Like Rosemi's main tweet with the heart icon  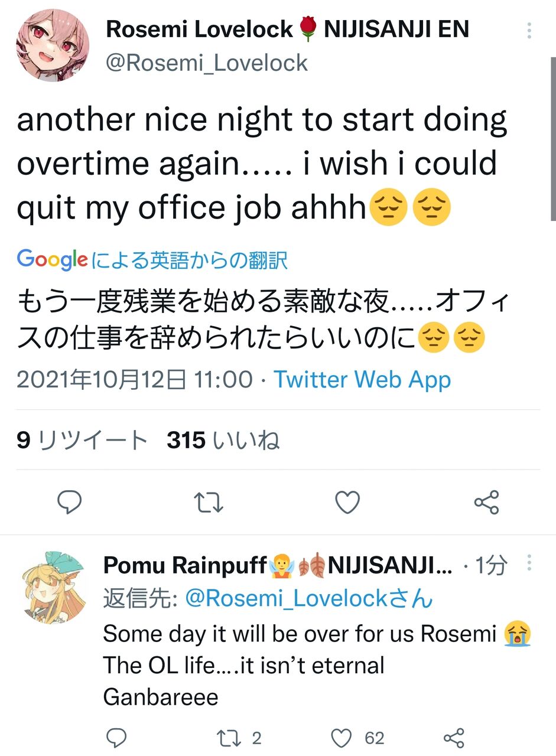[347, 503]
